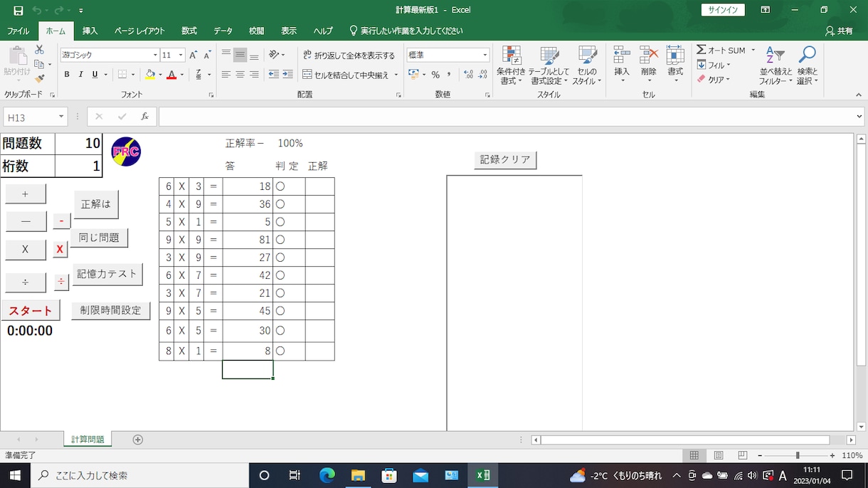
Task: Click the 制限時間設定 button
Action: 110,311
